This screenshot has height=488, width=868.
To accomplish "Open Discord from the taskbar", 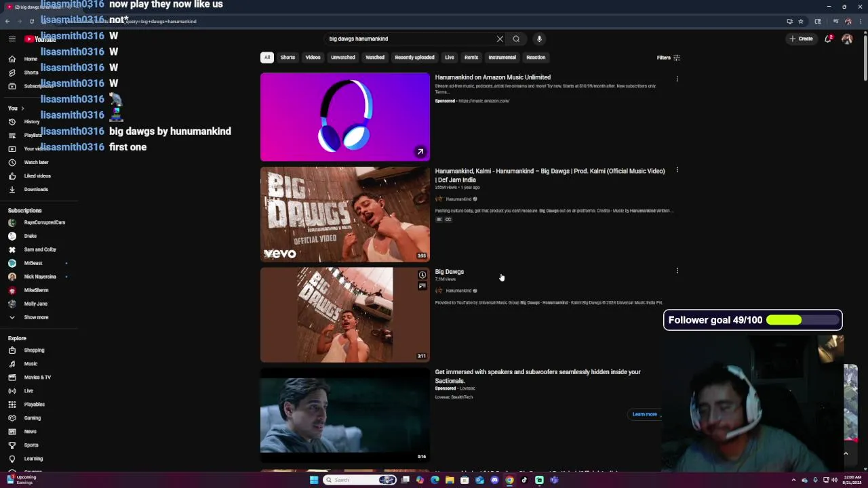I will tap(494, 480).
